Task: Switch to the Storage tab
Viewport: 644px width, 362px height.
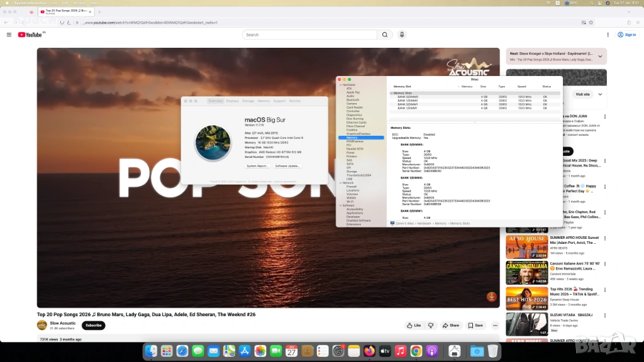Action: [248, 101]
